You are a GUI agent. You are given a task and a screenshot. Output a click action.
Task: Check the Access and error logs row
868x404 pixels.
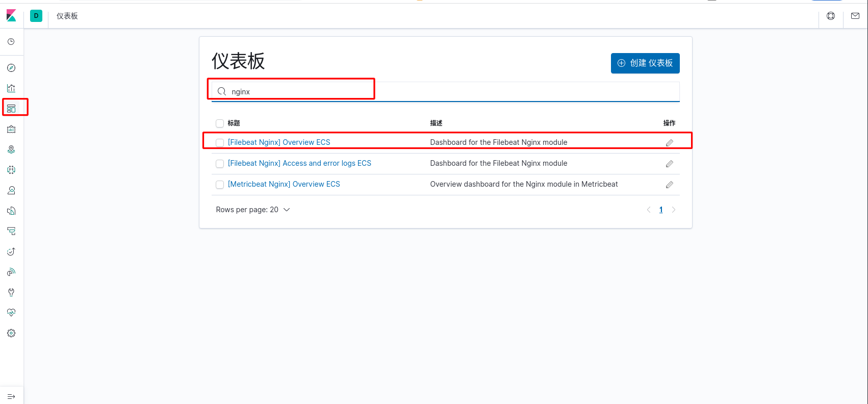pos(220,164)
